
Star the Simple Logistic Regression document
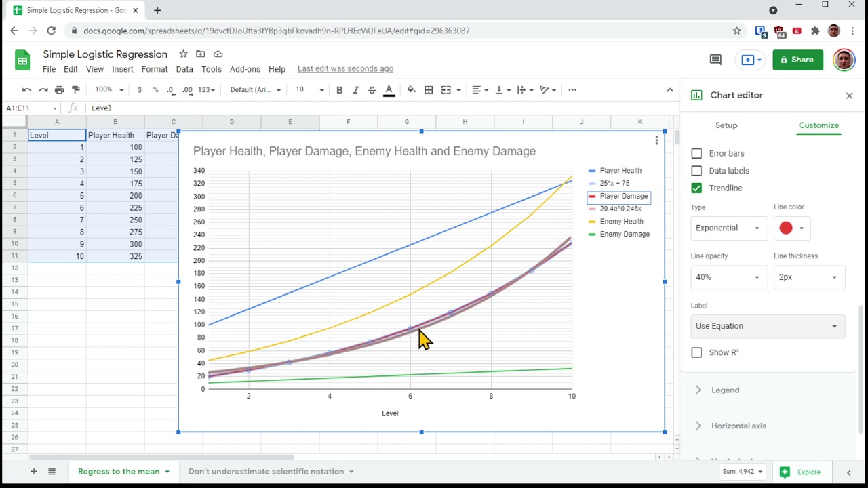click(183, 54)
